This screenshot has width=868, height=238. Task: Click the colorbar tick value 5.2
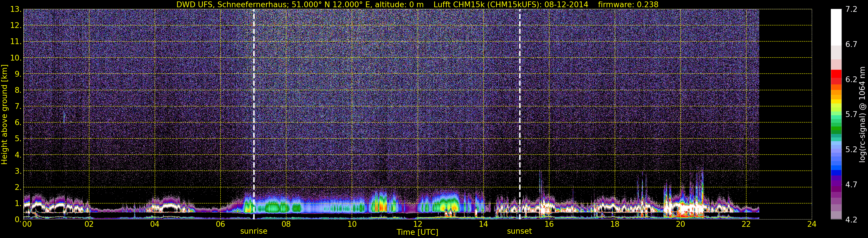click(851, 150)
